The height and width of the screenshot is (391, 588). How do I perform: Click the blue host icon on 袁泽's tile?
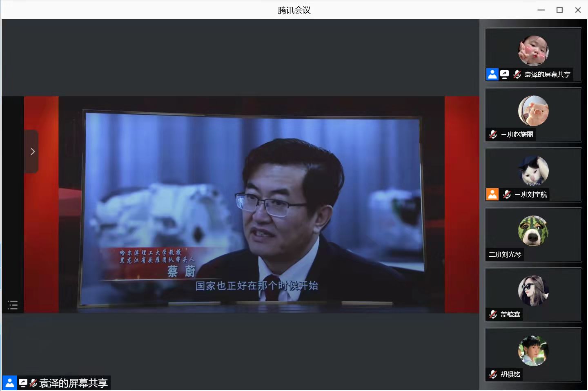(x=492, y=74)
